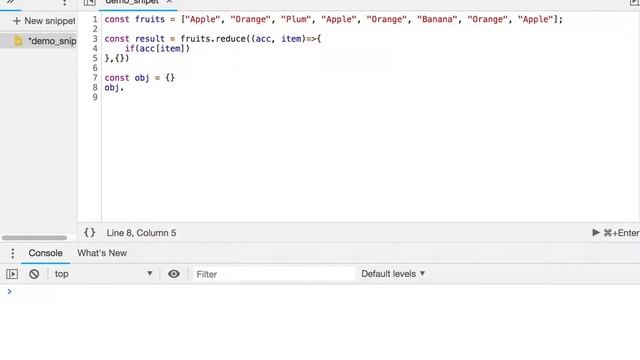Focus the console Filter field
Viewport: 640px width, 360px height.
[x=273, y=274]
